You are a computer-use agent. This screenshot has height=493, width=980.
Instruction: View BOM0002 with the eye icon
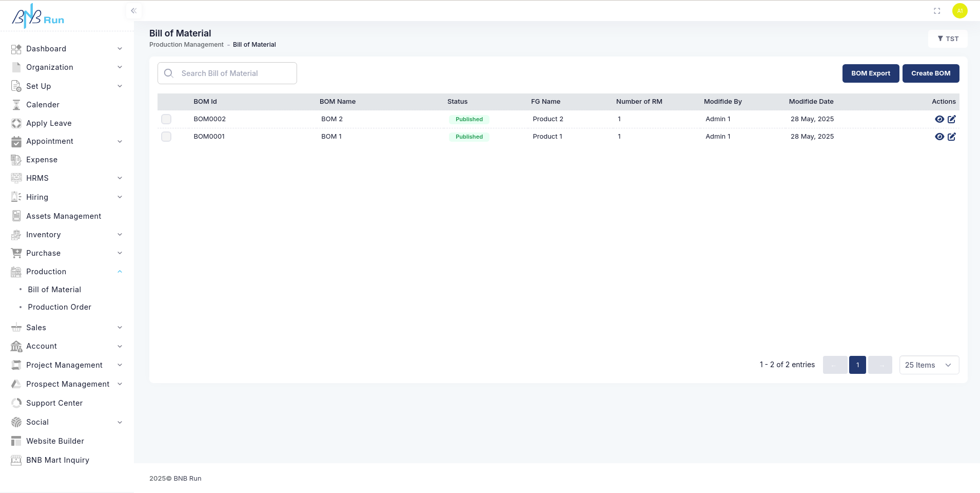(939, 119)
